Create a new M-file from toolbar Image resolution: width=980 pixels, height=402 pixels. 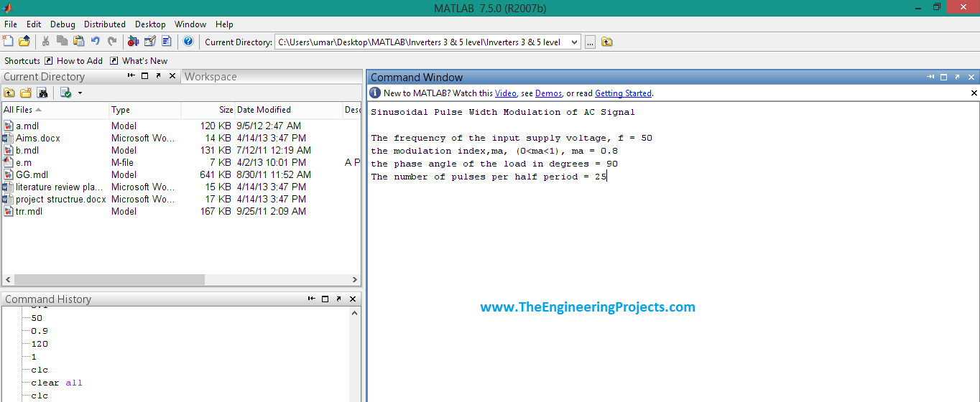click(8, 42)
